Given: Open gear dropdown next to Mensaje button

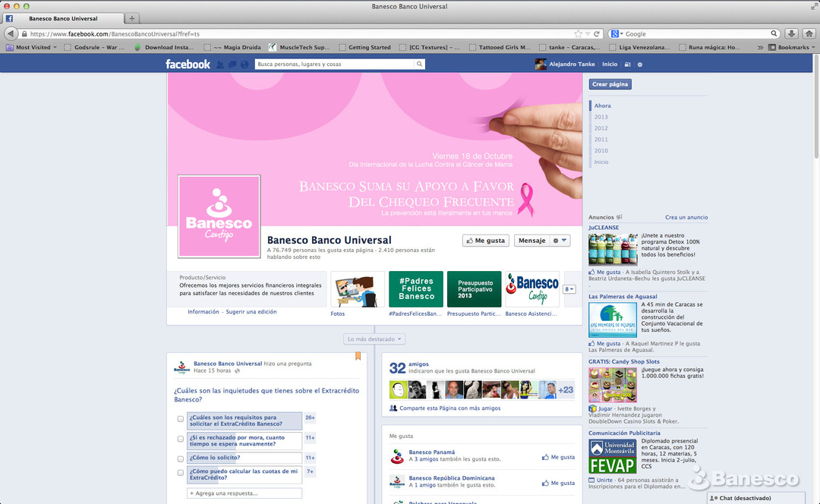Looking at the screenshot, I should click(560, 241).
